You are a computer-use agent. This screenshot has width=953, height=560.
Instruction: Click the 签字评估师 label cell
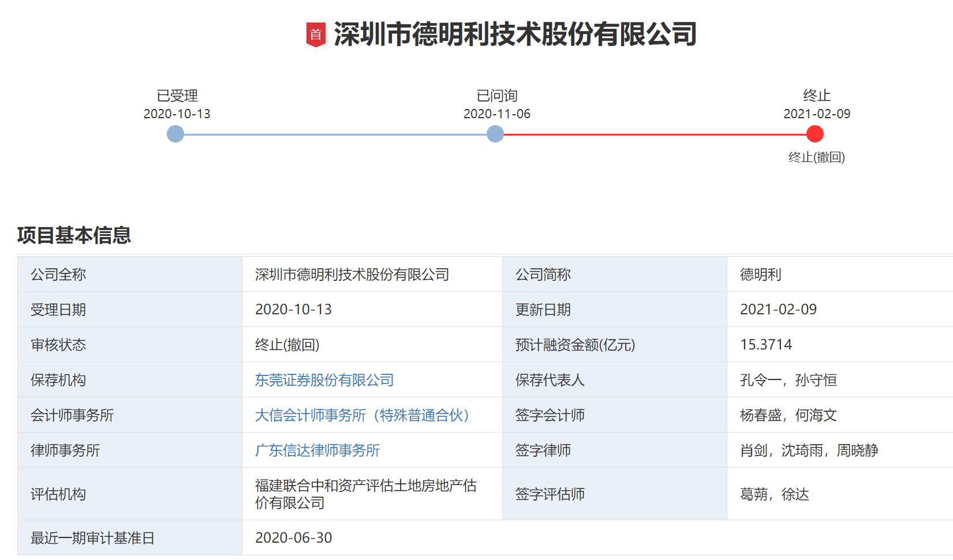pos(615,494)
